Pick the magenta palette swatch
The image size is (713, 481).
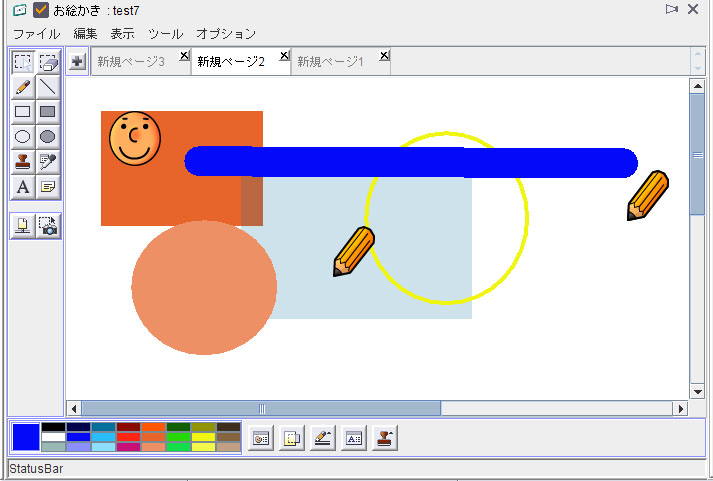[x=128, y=447]
